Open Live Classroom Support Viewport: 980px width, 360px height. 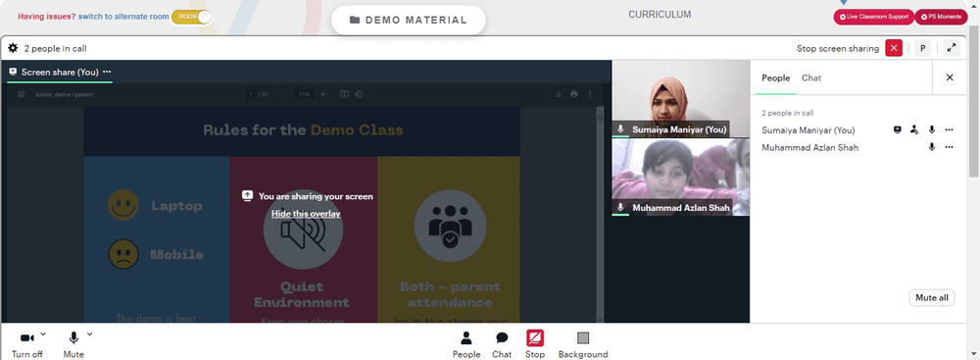(x=873, y=17)
